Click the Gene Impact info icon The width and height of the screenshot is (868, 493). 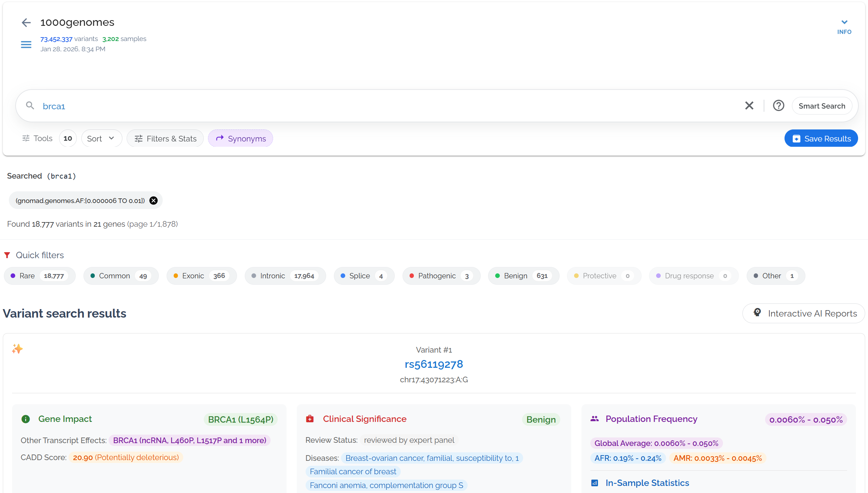coord(25,419)
